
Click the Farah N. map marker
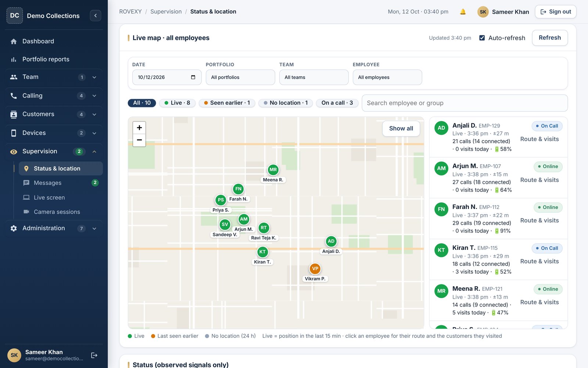(239, 189)
